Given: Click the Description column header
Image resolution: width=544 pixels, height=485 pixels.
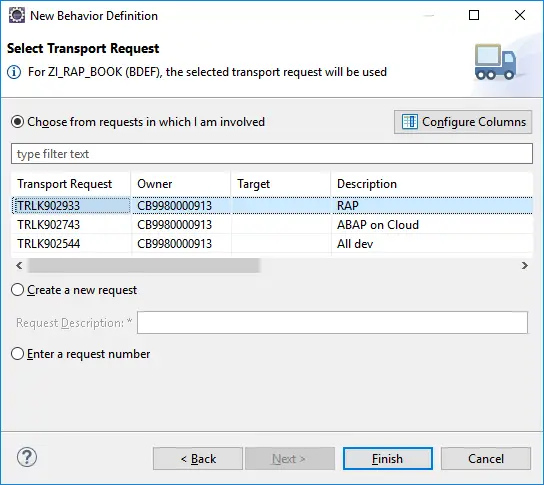Looking at the screenshot, I should [432, 184].
